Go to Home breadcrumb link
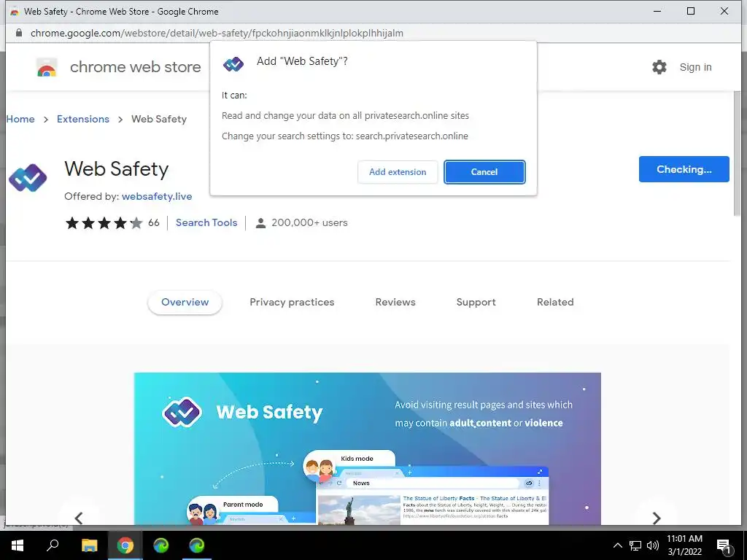The height and width of the screenshot is (560, 747). point(20,119)
